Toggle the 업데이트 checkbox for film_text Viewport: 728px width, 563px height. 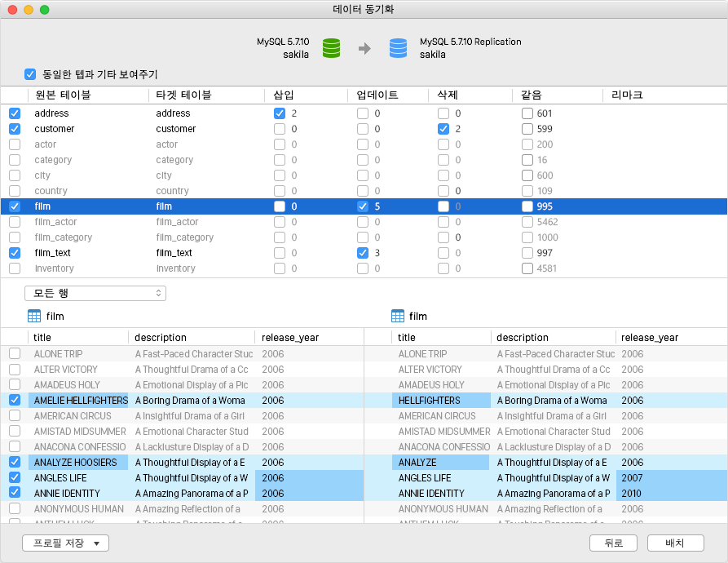[363, 253]
